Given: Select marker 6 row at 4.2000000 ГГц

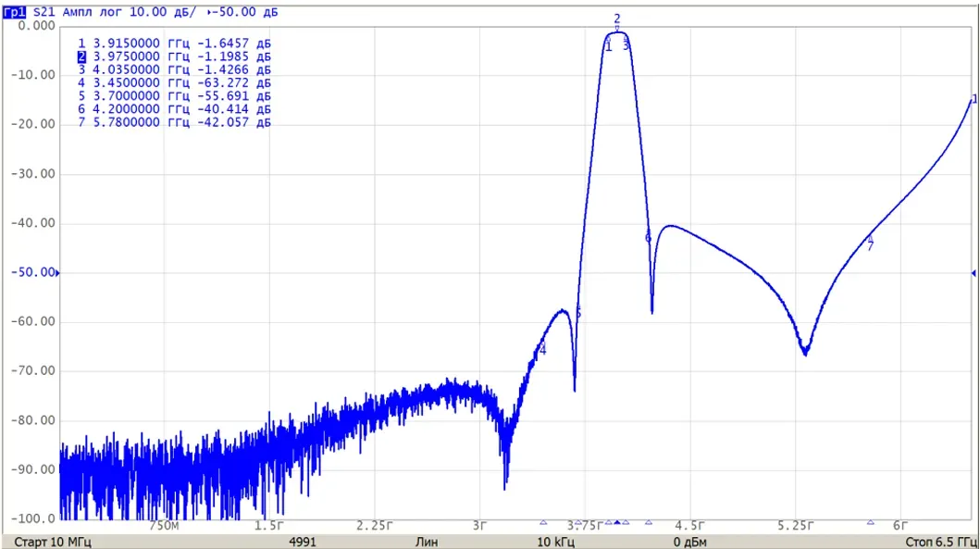Looking at the screenshot, I should (174, 109).
